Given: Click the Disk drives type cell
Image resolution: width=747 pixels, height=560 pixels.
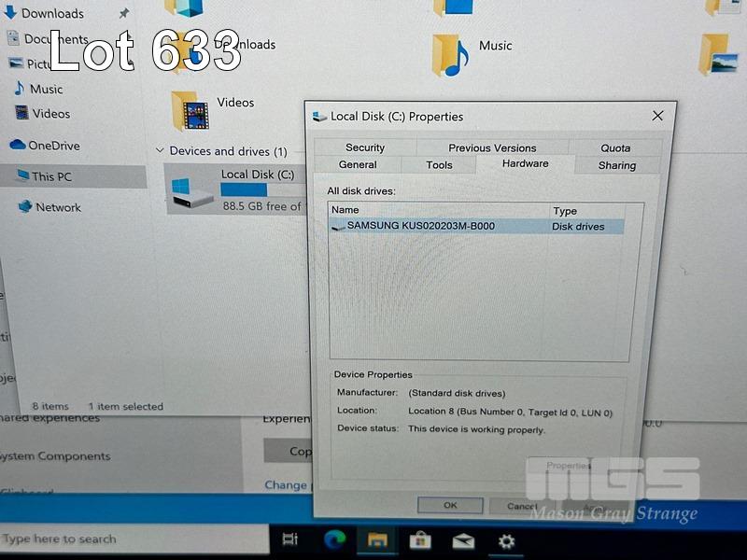Looking at the screenshot, I should (x=578, y=227).
